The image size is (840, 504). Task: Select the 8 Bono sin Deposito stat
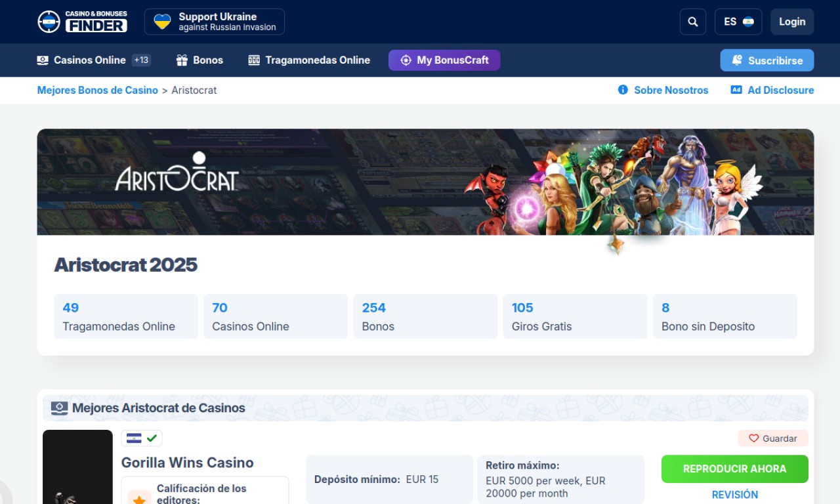[x=725, y=316]
